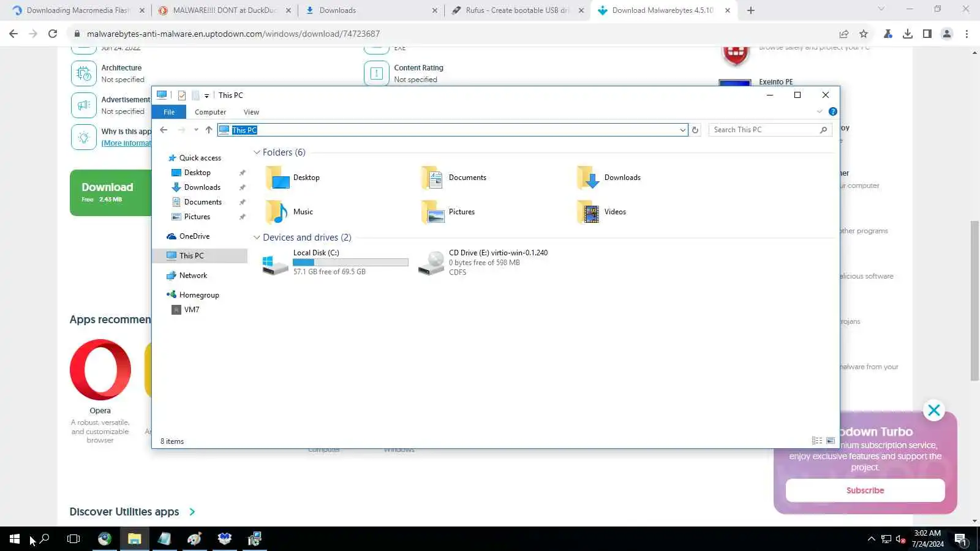Open the File tab in Explorer

pyautogui.click(x=169, y=112)
